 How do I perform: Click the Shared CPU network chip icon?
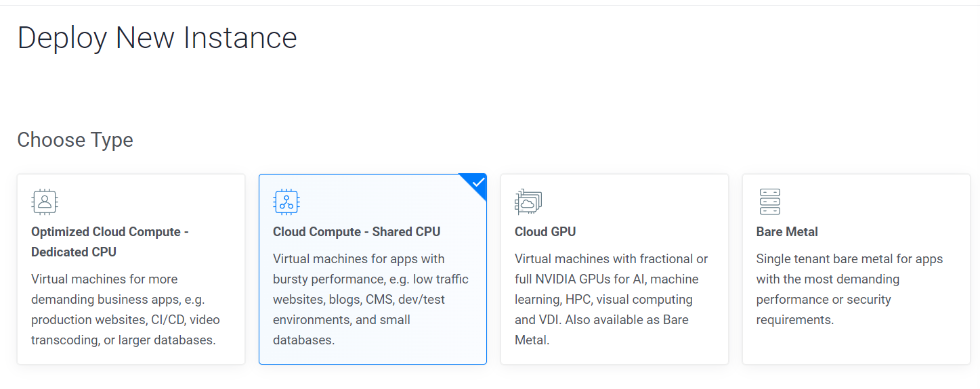coord(286,202)
